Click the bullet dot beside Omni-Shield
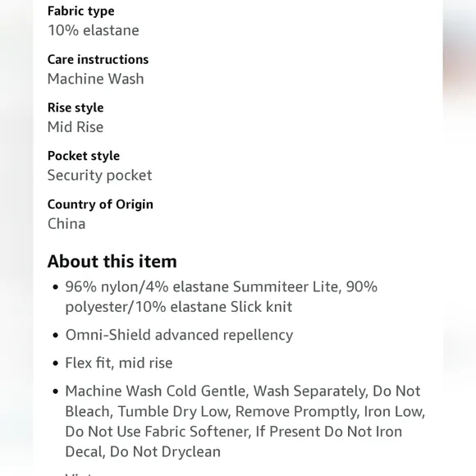Image resolution: width=476 pixels, height=476 pixels. 55,336
